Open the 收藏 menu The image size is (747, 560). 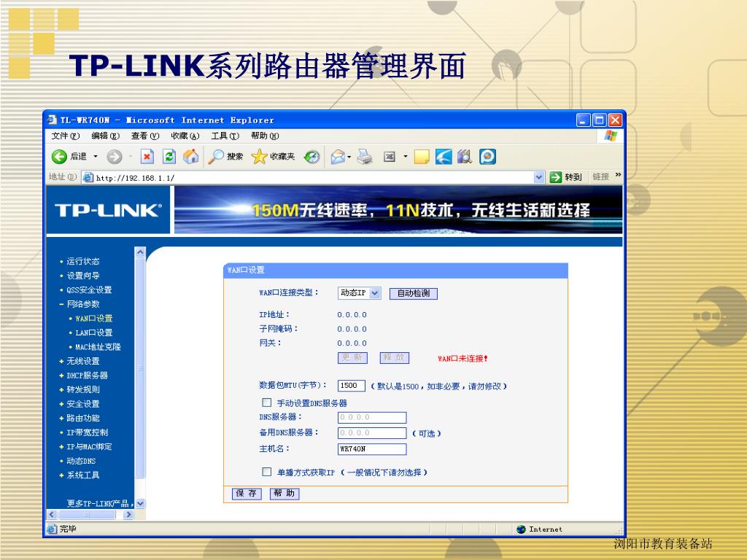click(185, 136)
